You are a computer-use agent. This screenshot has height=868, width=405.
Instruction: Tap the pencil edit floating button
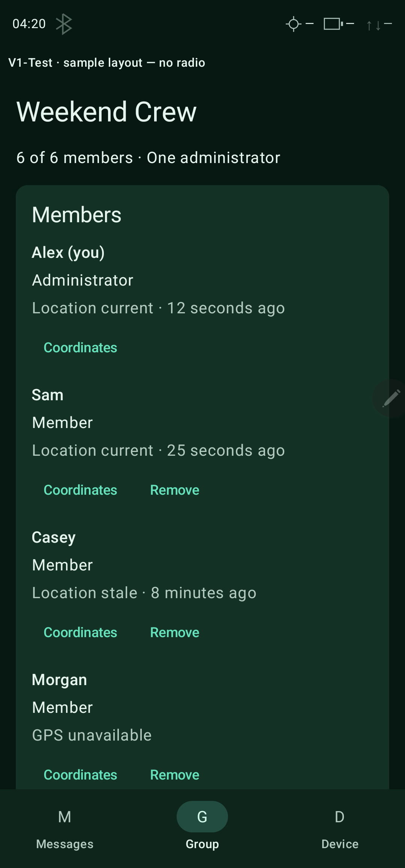coord(390,398)
